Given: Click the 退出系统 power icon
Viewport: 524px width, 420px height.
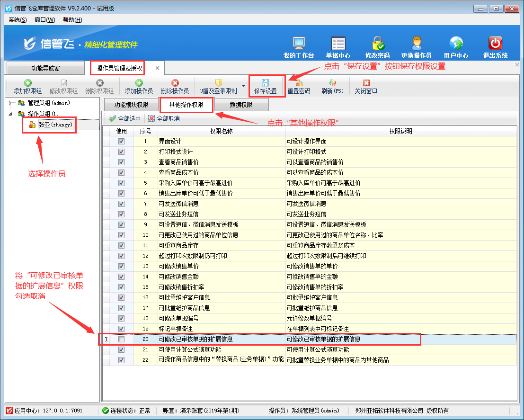Looking at the screenshot, I should pyautogui.click(x=495, y=44).
